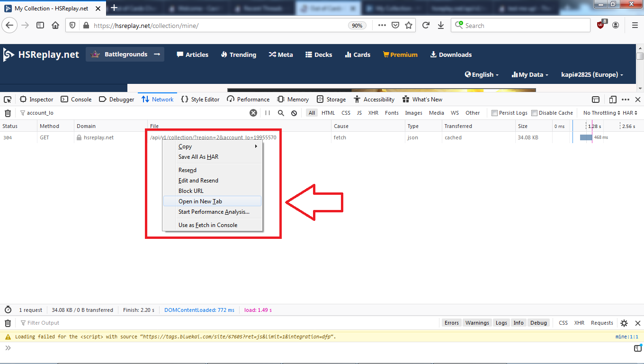Click the network filter input field

[x=137, y=113]
